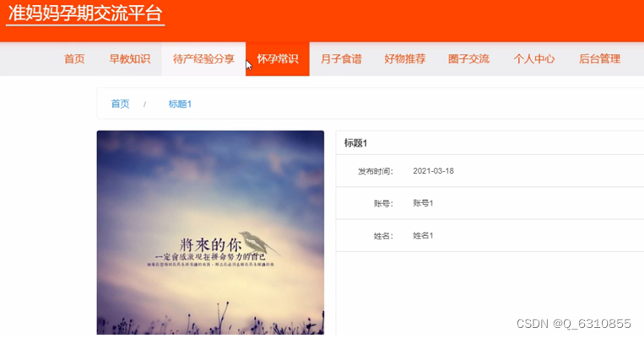Open the 好物推荐 menu item

coord(405,59)
